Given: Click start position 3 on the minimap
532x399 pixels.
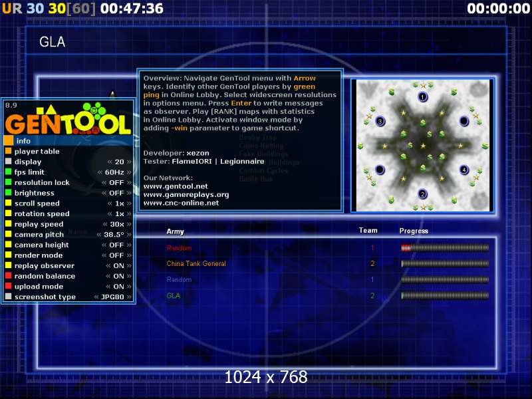Looking at the screenshot, I should (x=380, y=121).
